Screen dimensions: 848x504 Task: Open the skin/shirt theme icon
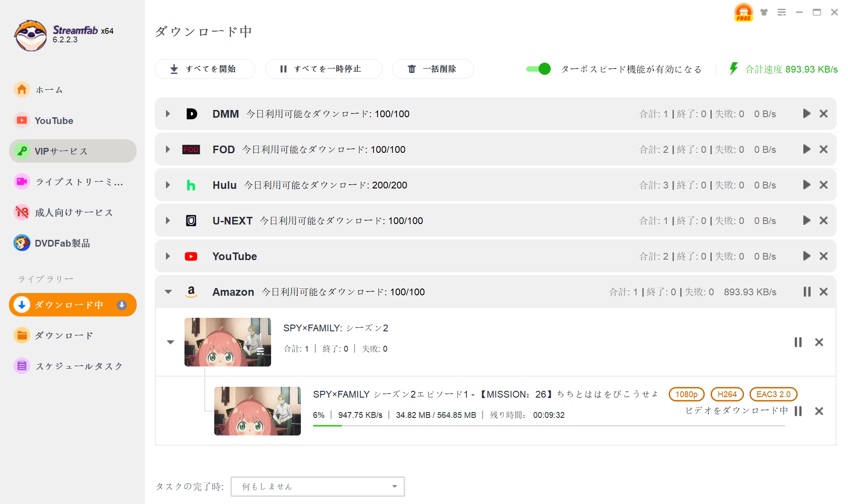tap(764, 12)
